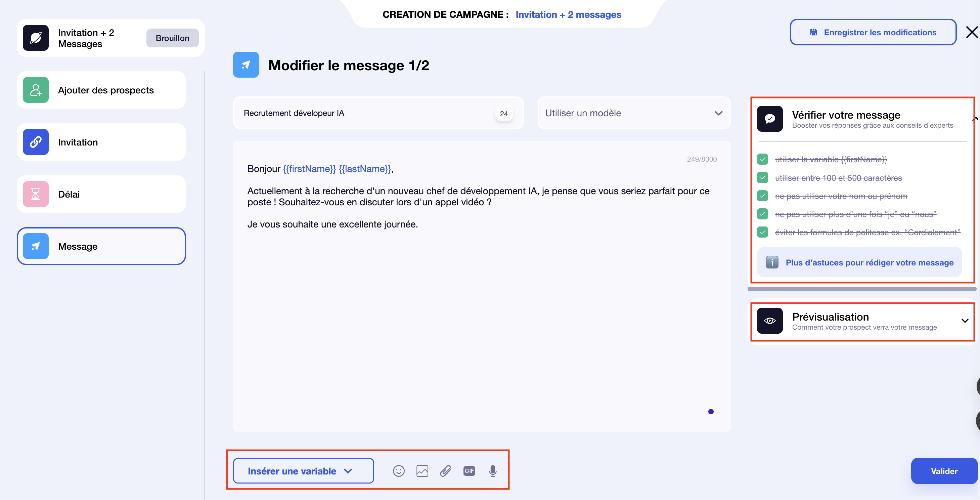Click the Brouillon status badge
Viewport: 980px width, 500px height.
tap(172, 38)
